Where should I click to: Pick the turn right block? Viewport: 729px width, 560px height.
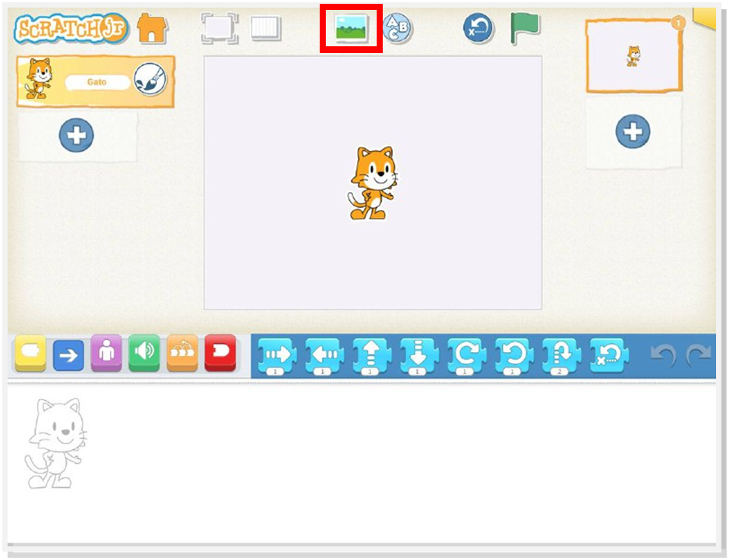(x=467, y=356)
